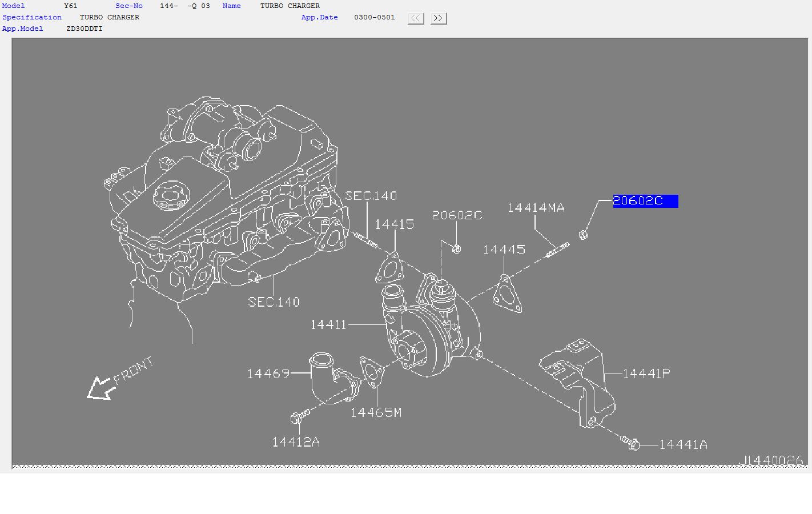Select bolt part number 14441A
The height and width of the screenshot is (514, 812).
[x=683, y=444]
